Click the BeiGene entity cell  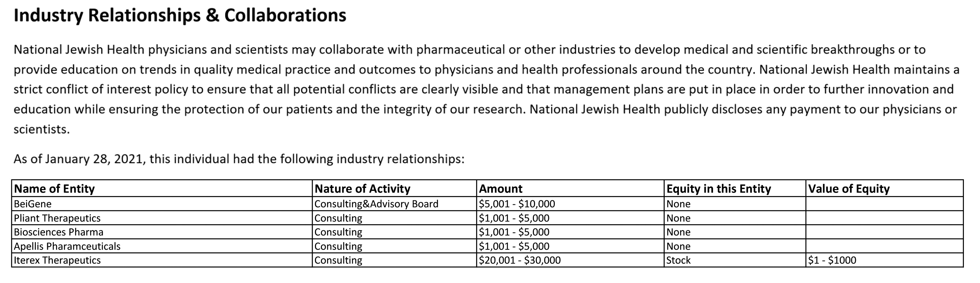[33, 204]
